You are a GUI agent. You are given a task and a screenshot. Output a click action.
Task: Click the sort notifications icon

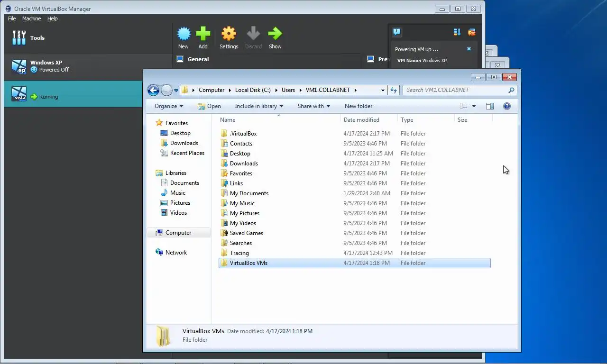click(x=457, y=32)
